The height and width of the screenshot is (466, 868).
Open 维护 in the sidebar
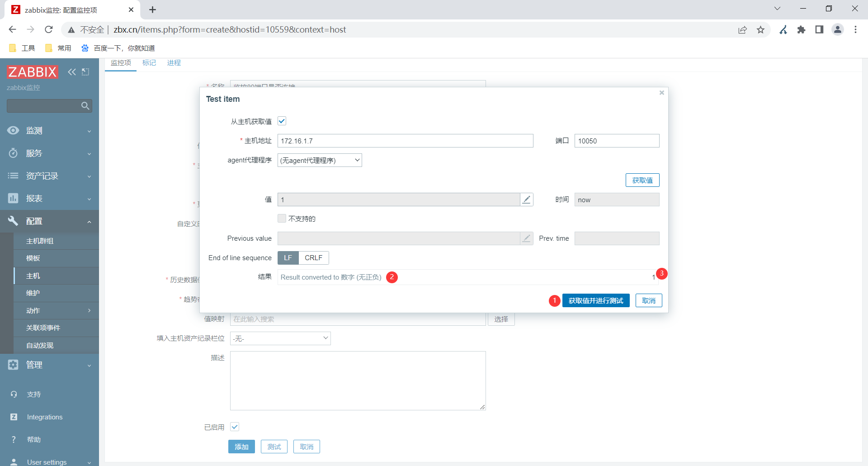[x=56, y=293]
